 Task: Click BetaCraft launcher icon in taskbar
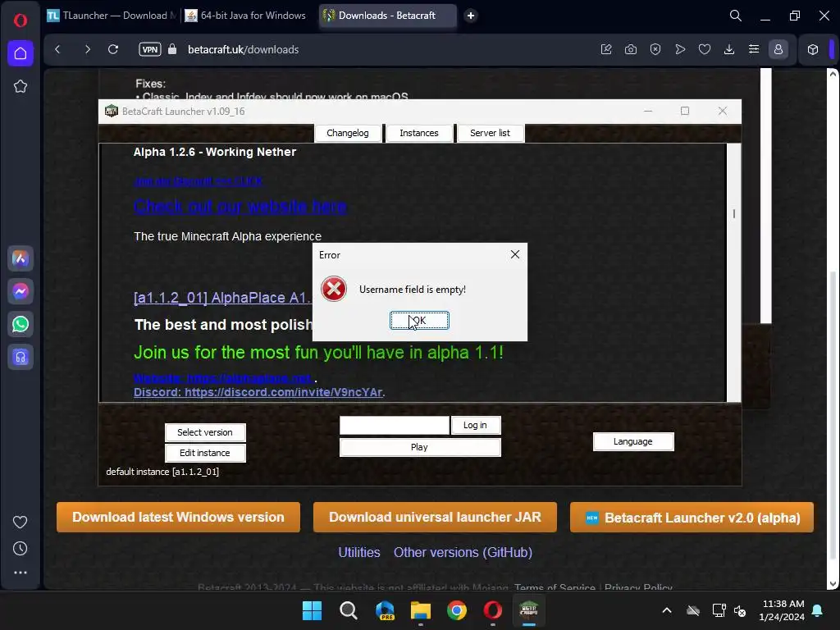[x=529, y=610]
